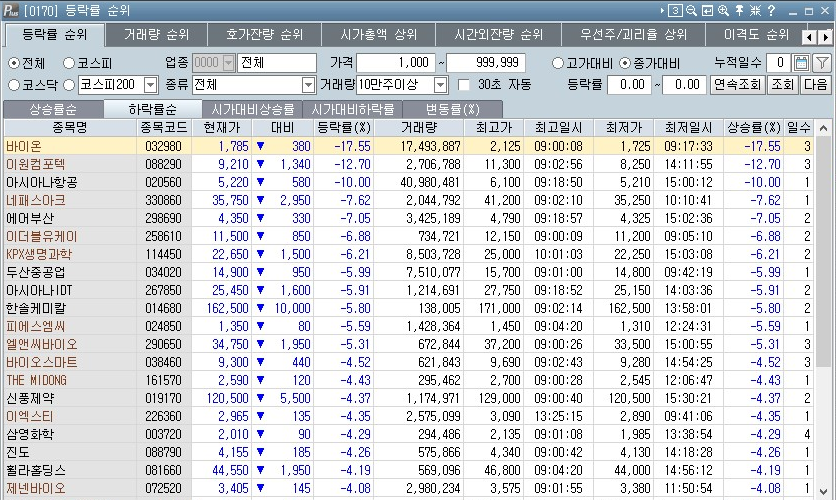
Task: Enable the 30초 자동 checkbox
Action: point(464,85)
